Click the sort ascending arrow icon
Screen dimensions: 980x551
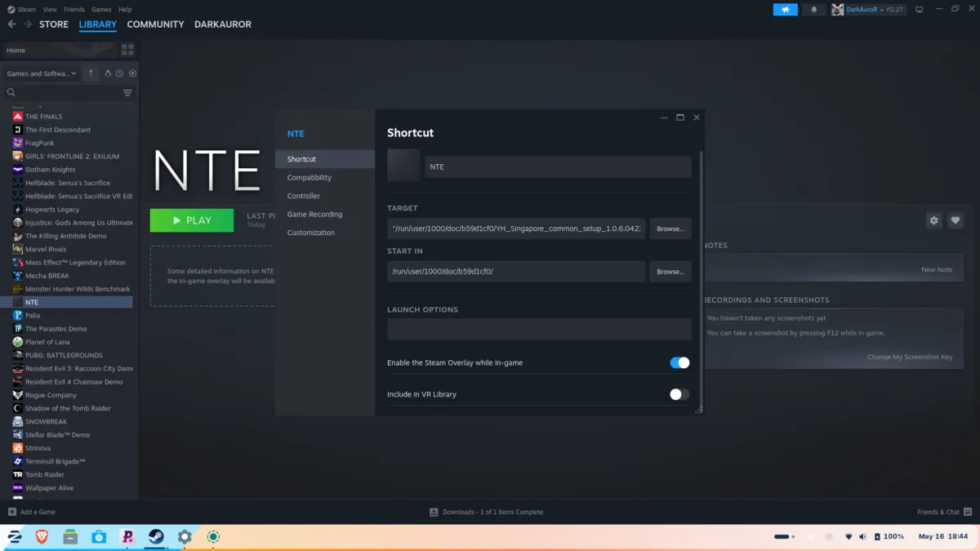pyautogui.click(x=91, y=73)
